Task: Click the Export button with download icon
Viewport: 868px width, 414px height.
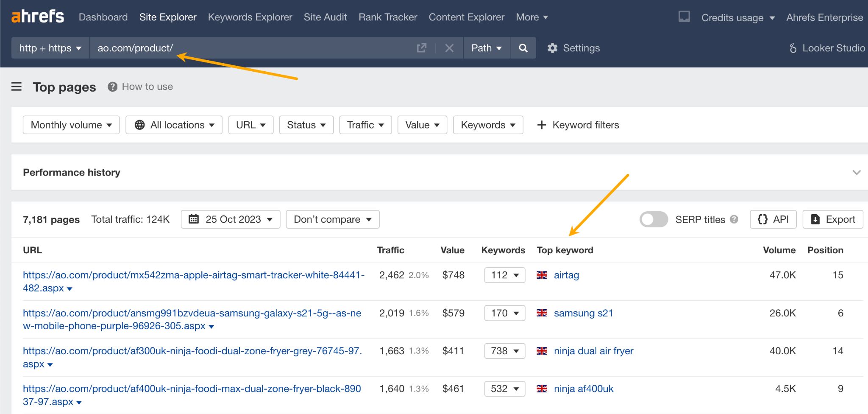Action: pyautogui.click(x=832, y=219)
